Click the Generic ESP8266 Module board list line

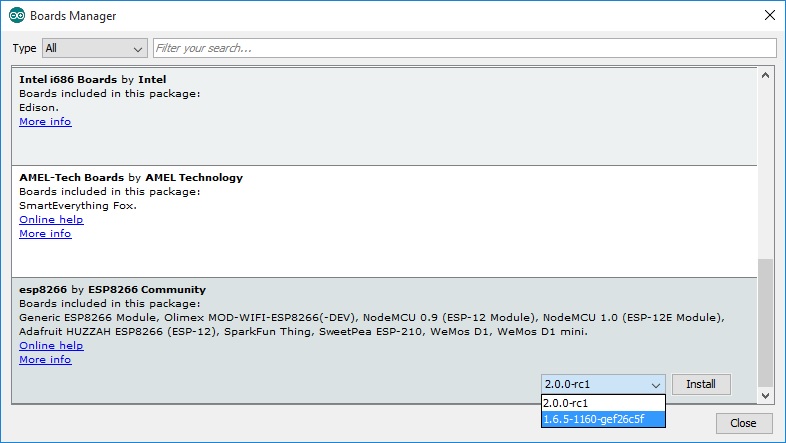(372, 318)
